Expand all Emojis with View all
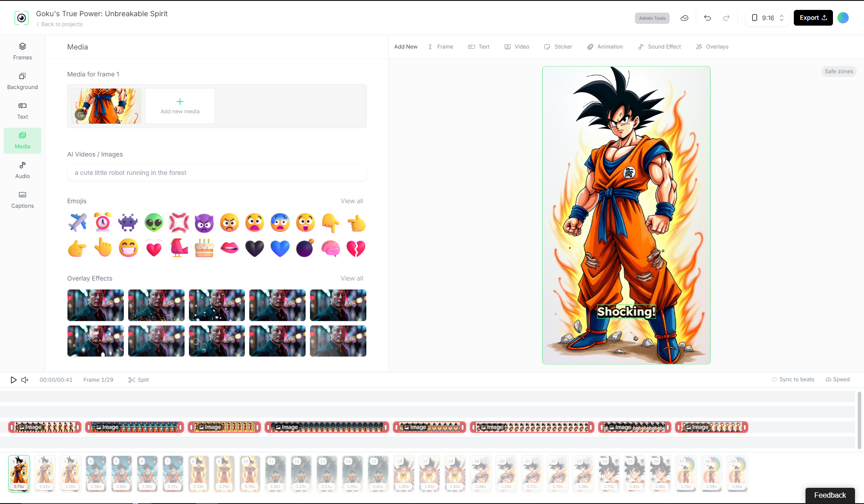This screenshot has height=504, width=864. 352,201
